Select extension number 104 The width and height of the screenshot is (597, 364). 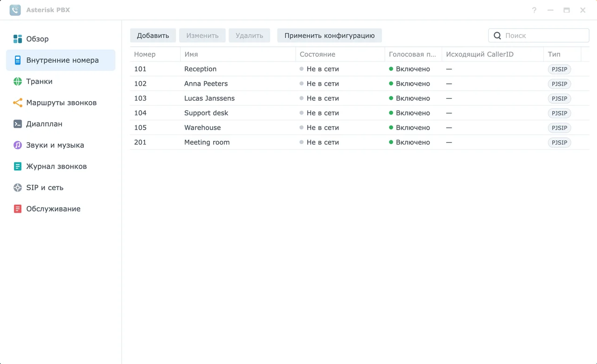tap(140, 113)
